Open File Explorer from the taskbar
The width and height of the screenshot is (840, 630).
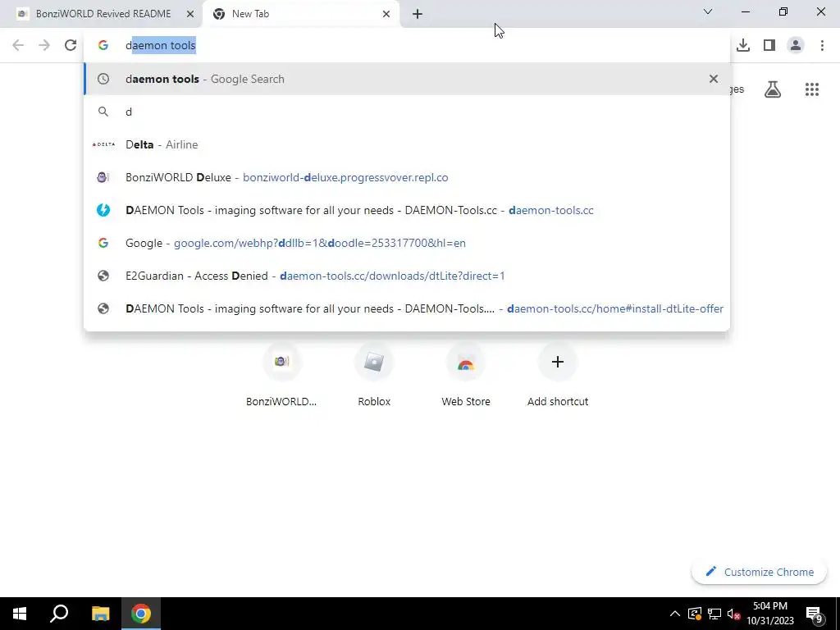pos(100,614)
